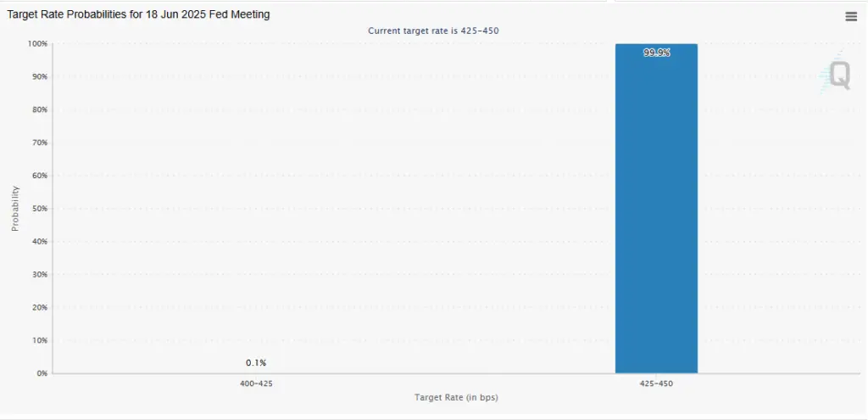Click the 100% y-axis tick label

click(x=36, y=43)
